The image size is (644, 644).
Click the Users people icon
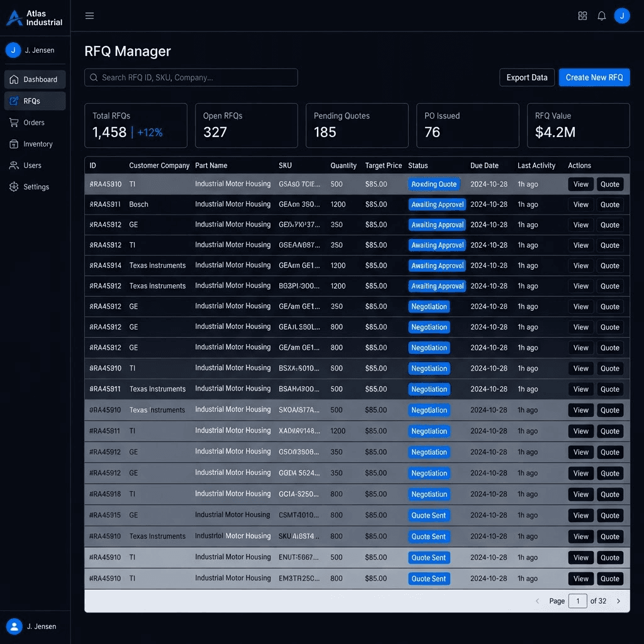(x=14, y=165)
